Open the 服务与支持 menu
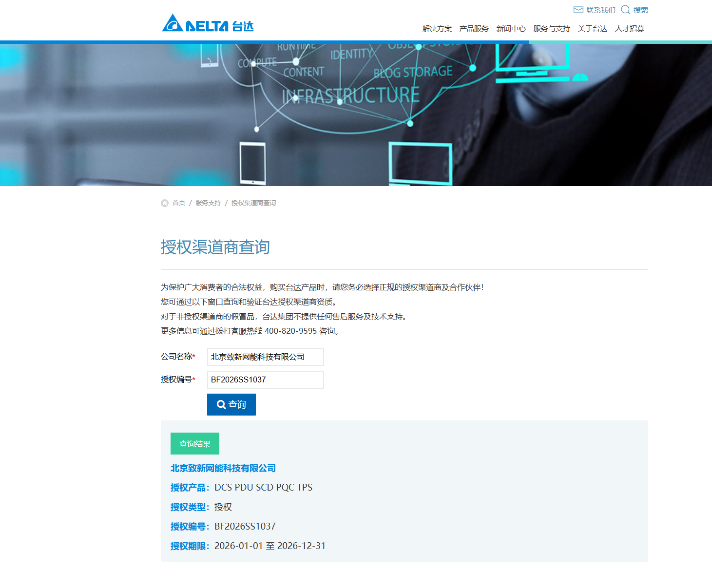 pyautogui.click(x=552, y=29)
